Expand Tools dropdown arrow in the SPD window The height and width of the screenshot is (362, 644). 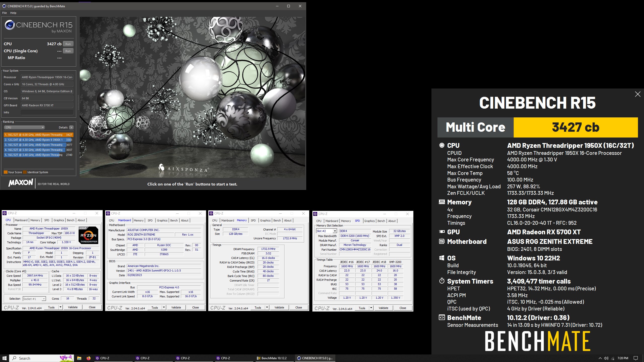(x=371, y=308)
